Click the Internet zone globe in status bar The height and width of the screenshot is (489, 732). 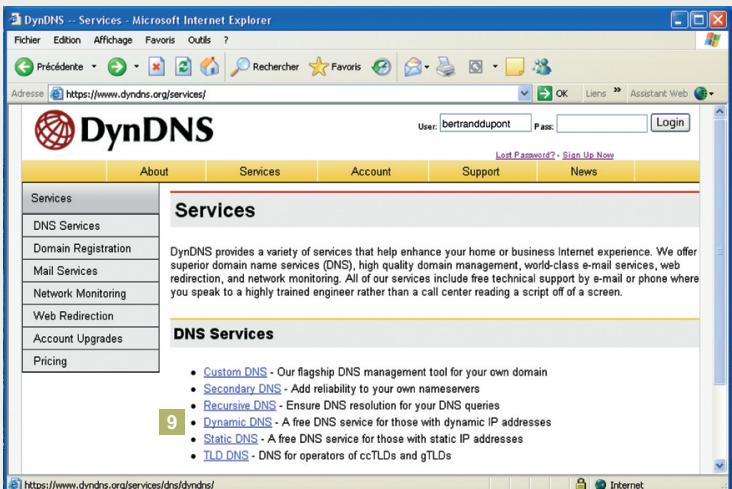600,484
